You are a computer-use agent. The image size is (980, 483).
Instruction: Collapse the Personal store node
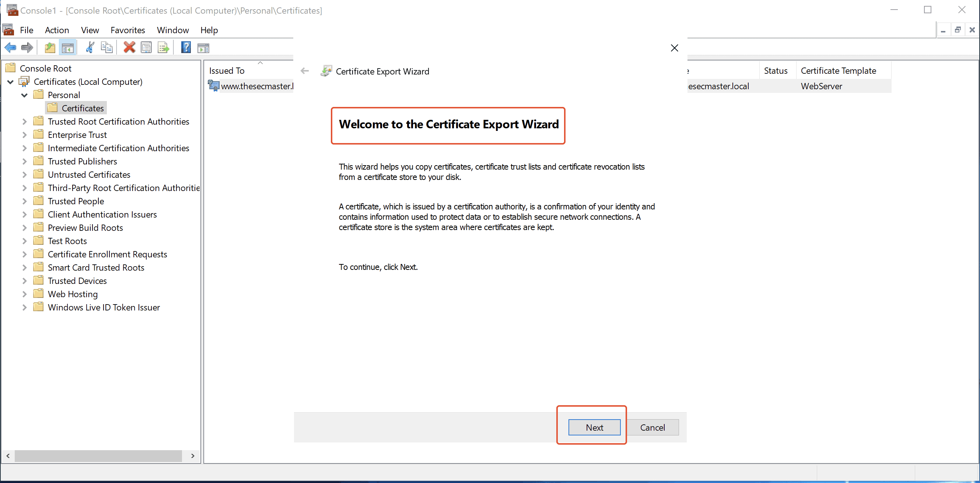25,95
